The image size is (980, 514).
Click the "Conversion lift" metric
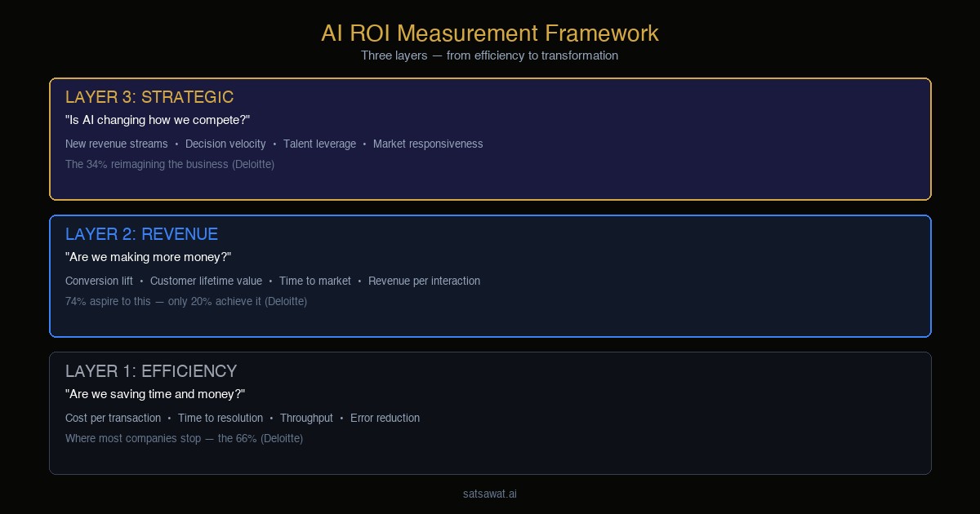99,281
